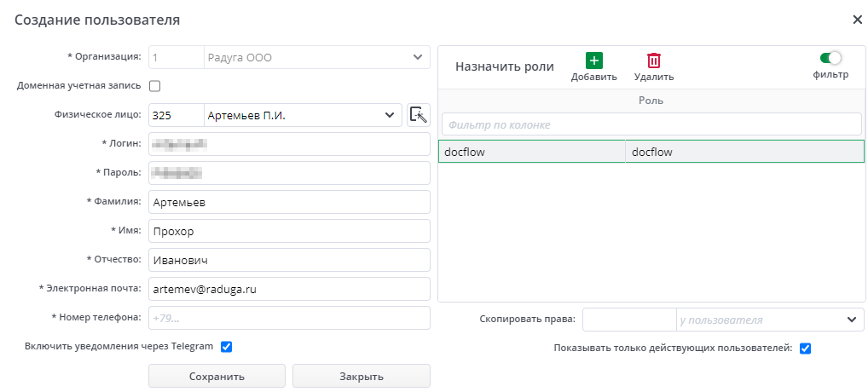Uncheck Telegram notifications checkbox

[226, 347]
